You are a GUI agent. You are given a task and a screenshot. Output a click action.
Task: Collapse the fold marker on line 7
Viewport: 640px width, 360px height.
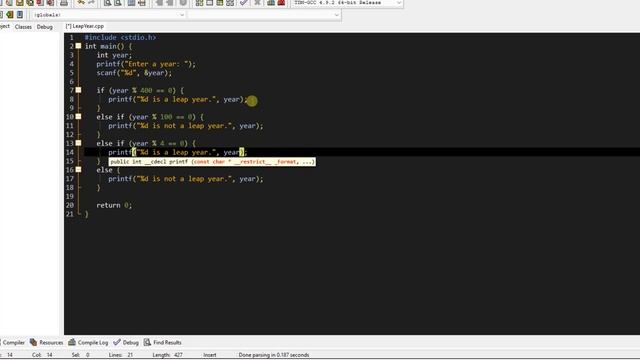pyautogui.click(x=78, y=90)
